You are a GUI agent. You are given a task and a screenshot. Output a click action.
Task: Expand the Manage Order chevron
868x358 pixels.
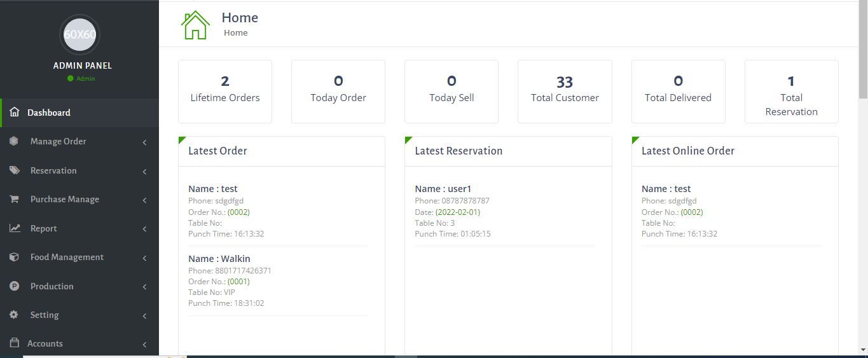pos(145,142)
